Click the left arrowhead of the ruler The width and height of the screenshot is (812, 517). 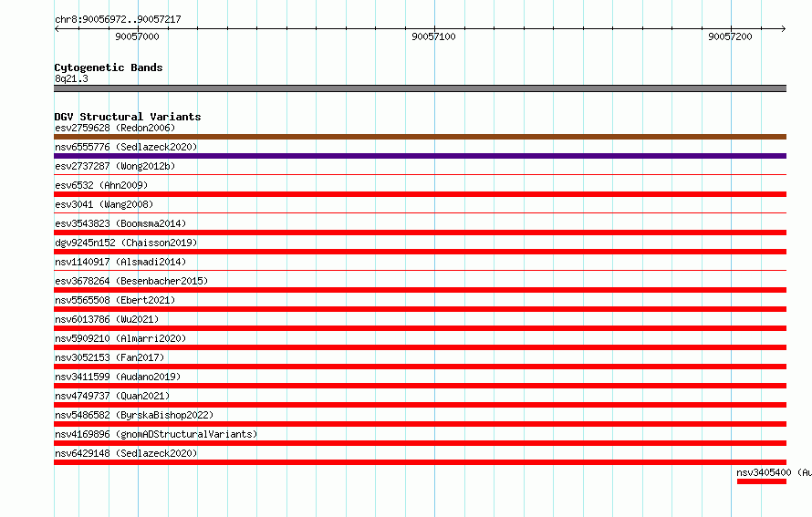tap(57, 29)
